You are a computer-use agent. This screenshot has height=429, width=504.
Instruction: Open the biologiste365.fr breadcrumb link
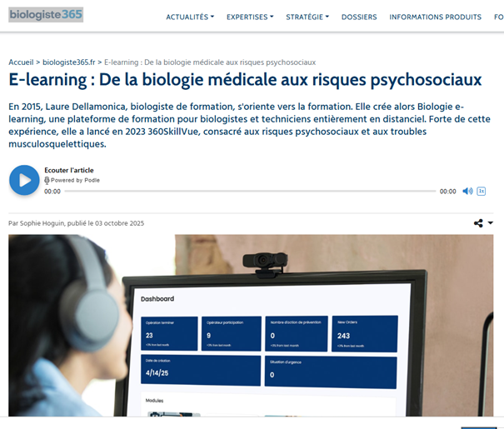69,62
